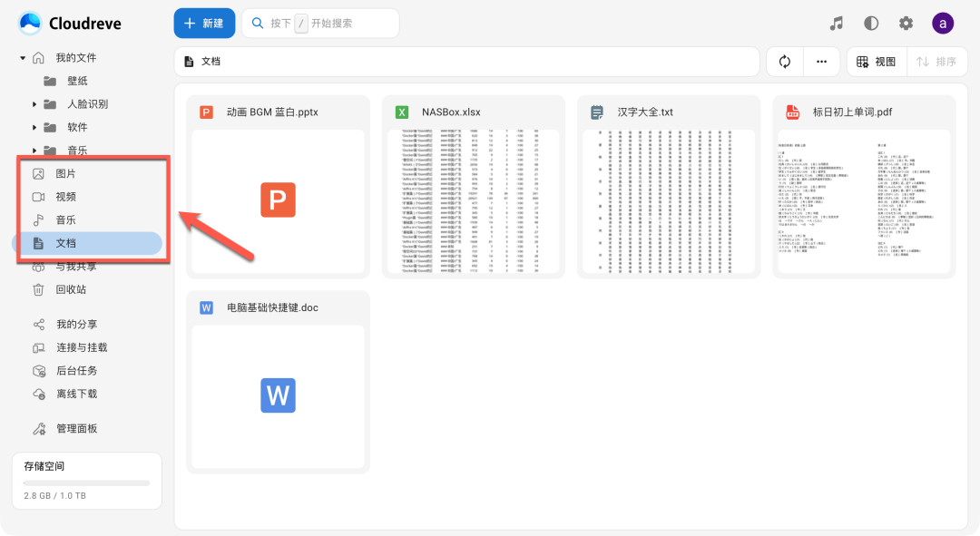Click the 管理面板 wrench icon
This screenshot has width=980, height=536.
(x=39, y=429)
